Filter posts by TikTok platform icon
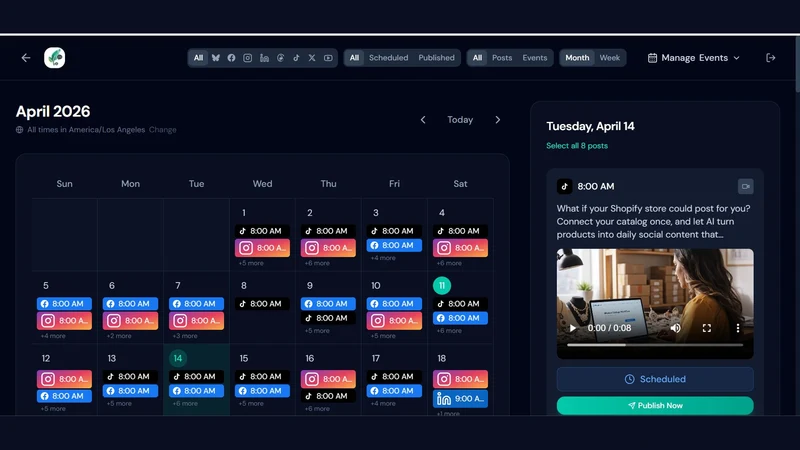Screen dimensions: 800x450 click(x=296, y=58)
